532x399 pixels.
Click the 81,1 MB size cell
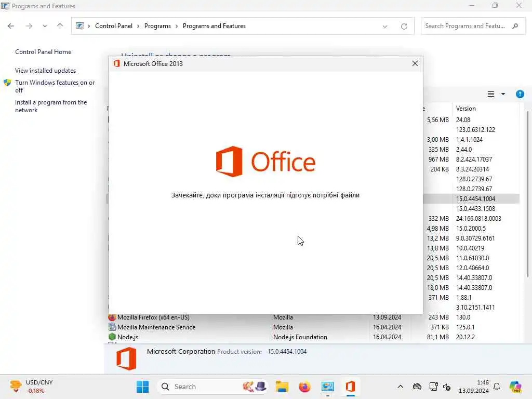click(x=437, y=337)
